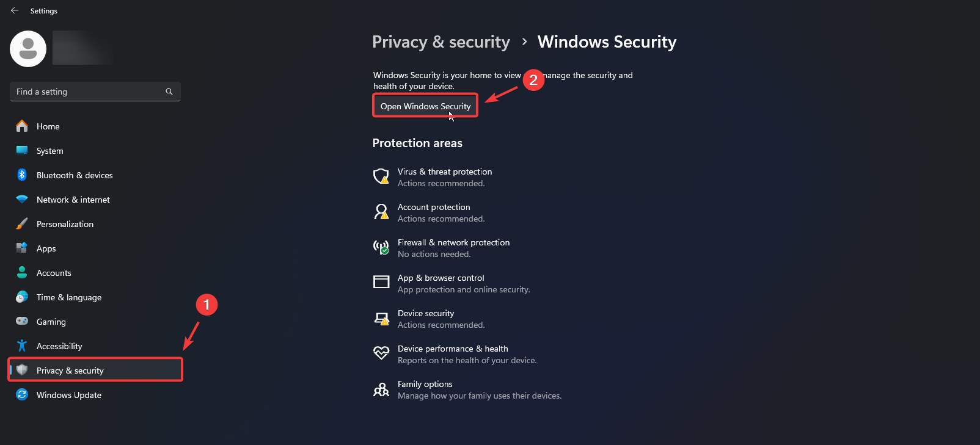Select Bluetooth & devices in sidebar

coord(74,175)
